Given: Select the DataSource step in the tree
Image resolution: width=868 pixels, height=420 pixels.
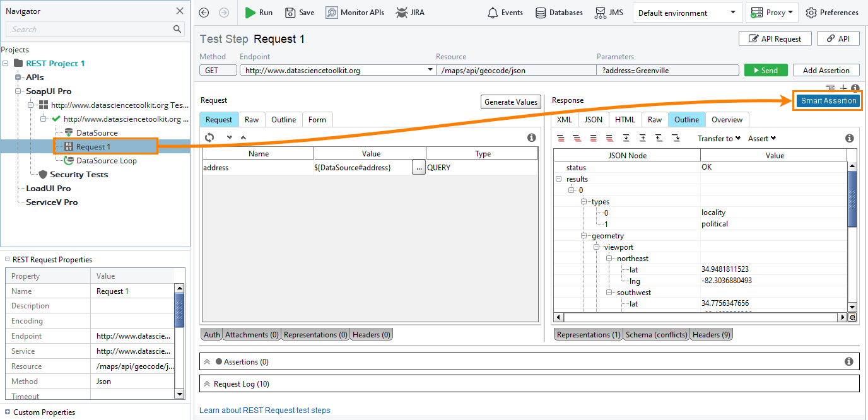Looking at the screenshot, I should point(97,132).
